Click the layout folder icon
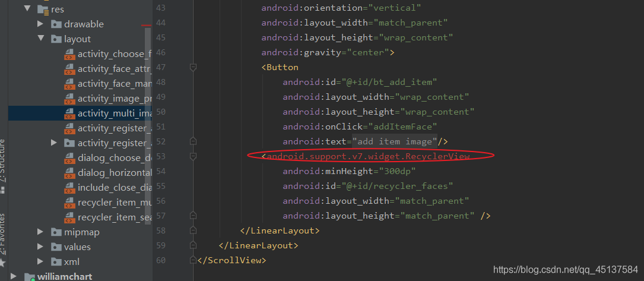Image resolution: width=644 pixels, height=281 pixels. (56, 39)
